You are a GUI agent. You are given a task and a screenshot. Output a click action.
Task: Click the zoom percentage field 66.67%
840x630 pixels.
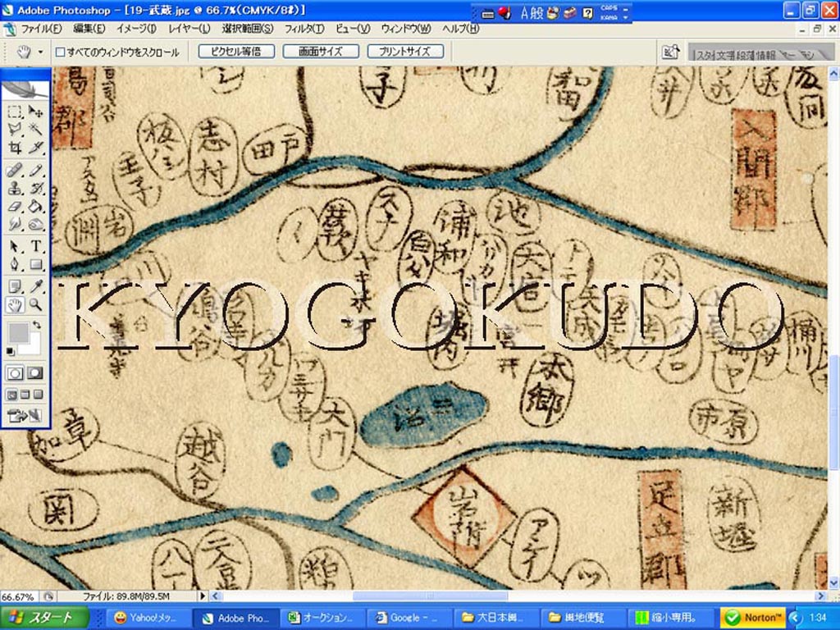pyautogui.click(x=20, y=596)
